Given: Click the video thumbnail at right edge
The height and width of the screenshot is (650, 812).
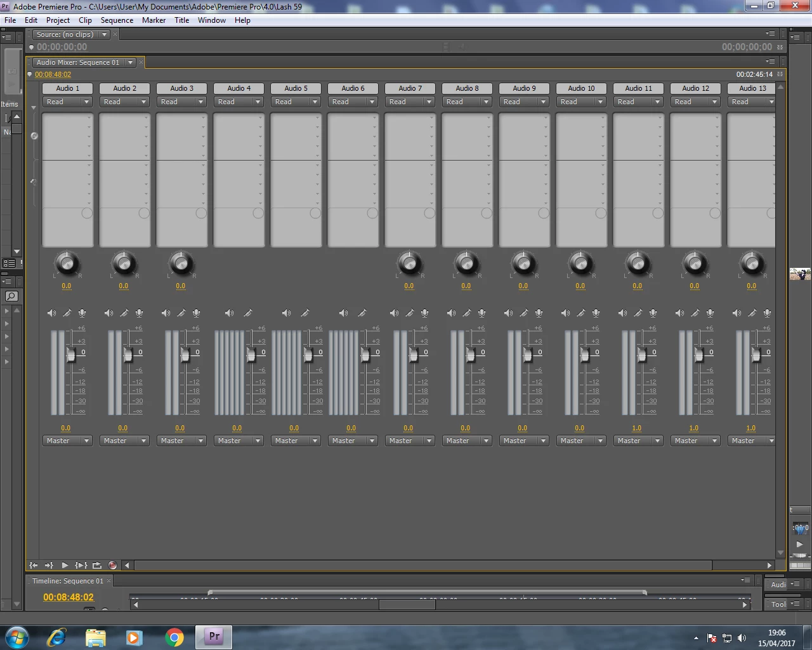Looking at the screenshot, I should pos(800,274).
